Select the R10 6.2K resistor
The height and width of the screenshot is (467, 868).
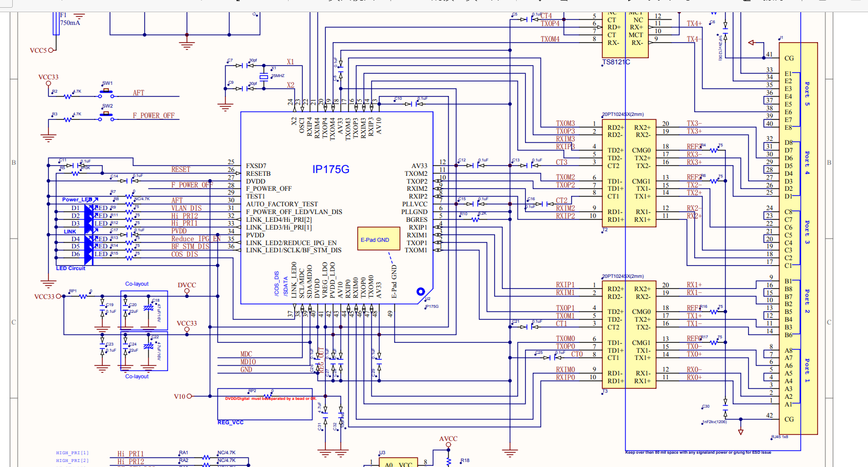tap(475, 219)
